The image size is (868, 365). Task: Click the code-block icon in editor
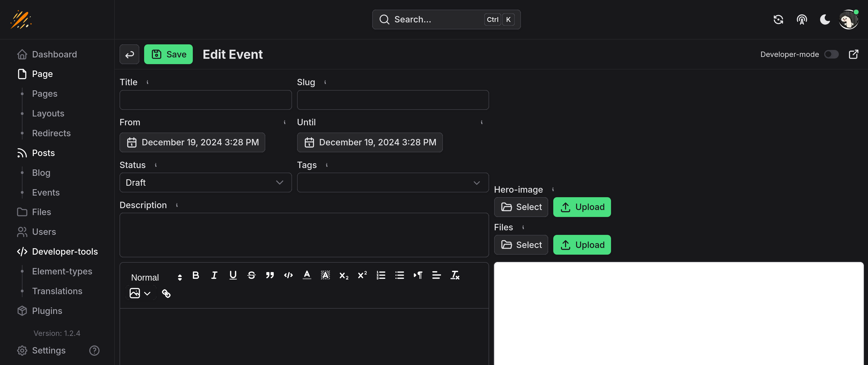[x=288, y=275]
